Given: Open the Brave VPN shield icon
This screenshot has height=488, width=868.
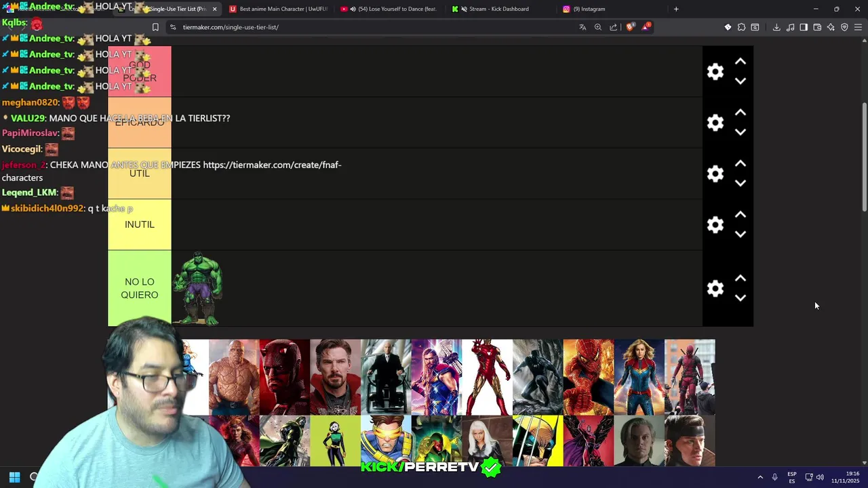Looking at the screenshot, I should (x=844, y=27).
